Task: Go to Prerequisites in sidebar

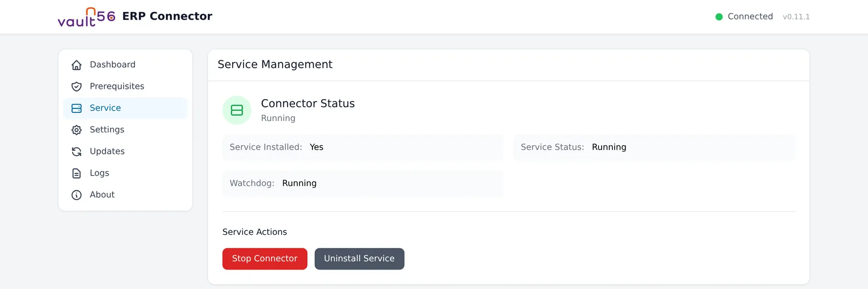Action: 125,87
